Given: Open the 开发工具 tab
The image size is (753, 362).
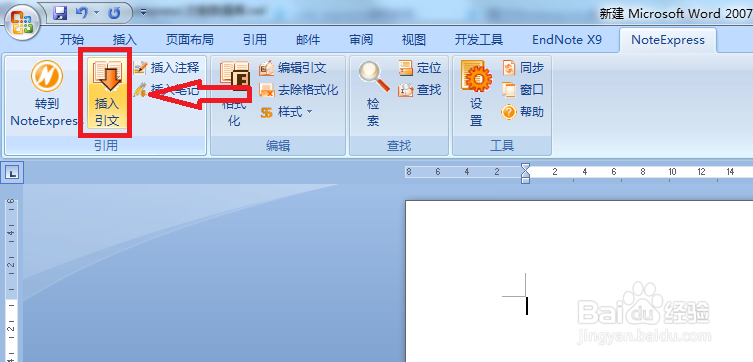Looking at the screenshot, I should (x=479, y=40).
